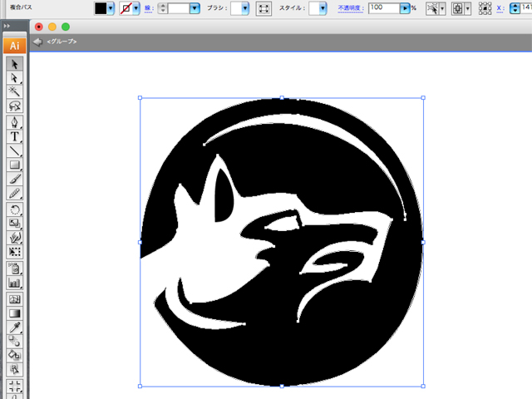532x399 pixels.
Task: Open the stroke weight dropdown
Action: point(195,8)
